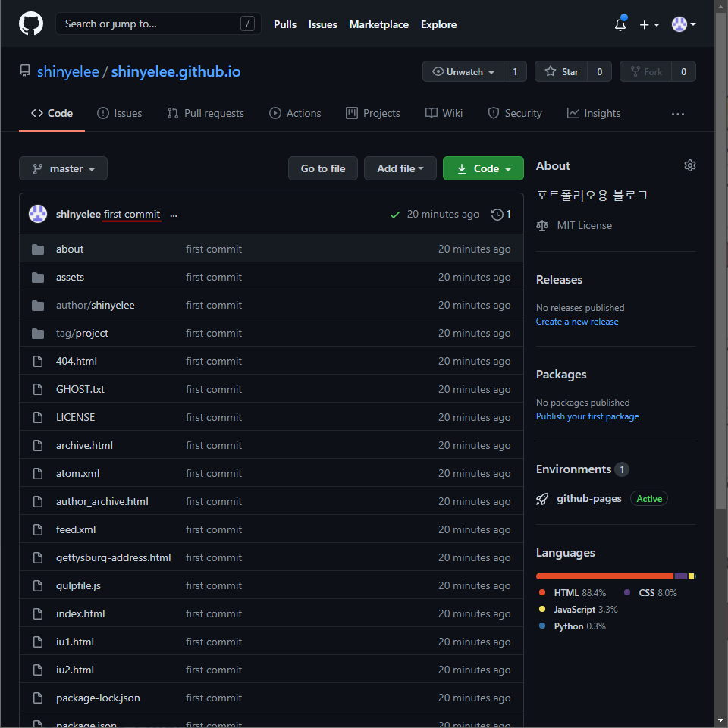Screen dimensions: 728x728
Task: Switch to the Issues repository tab
Action: click(119, 113)
